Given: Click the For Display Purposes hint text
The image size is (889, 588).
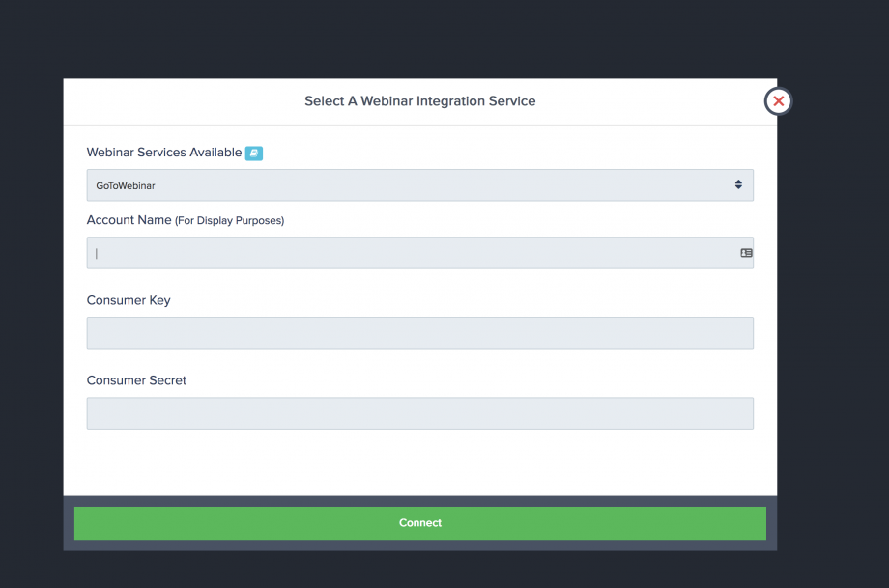Looking at the screenshot, I should click(x=229, y=220).
